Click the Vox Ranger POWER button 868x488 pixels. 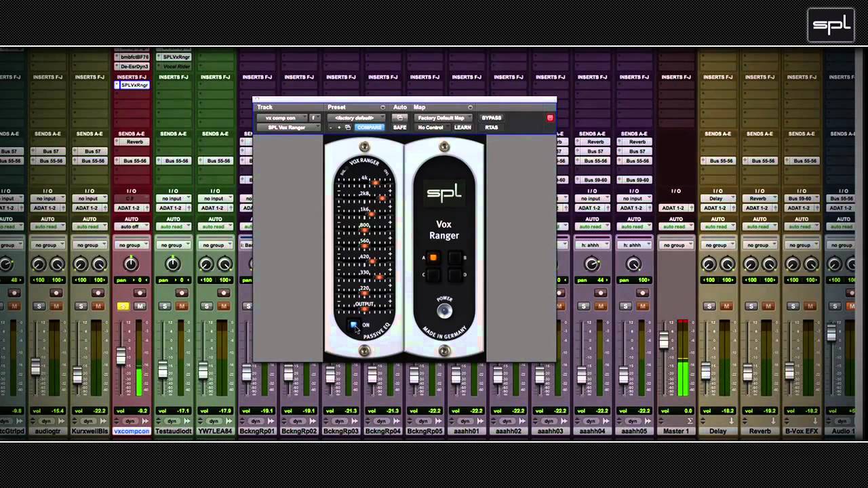pyautogui.click(x=444, y=311)
